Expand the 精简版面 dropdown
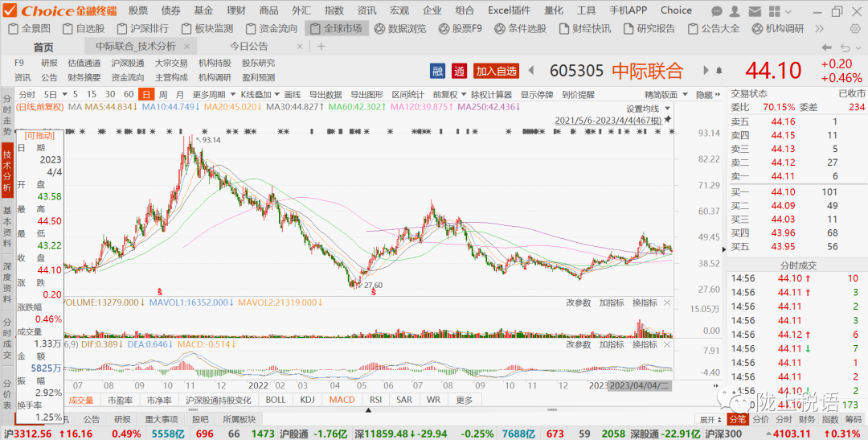The height and width of the screenshot is (440, 868). 686,95
